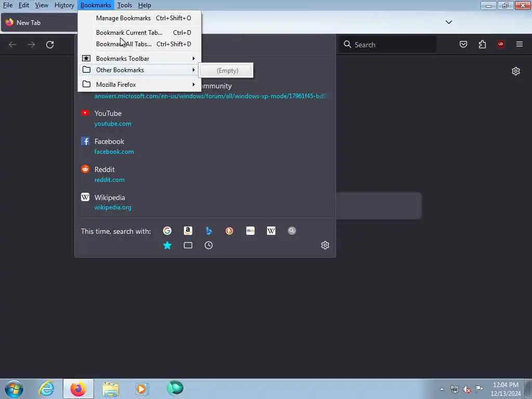Show hidden icons in the system tray
Image resolution: width=532 pixels, height=399 pixels.
[x=442, y=389]
